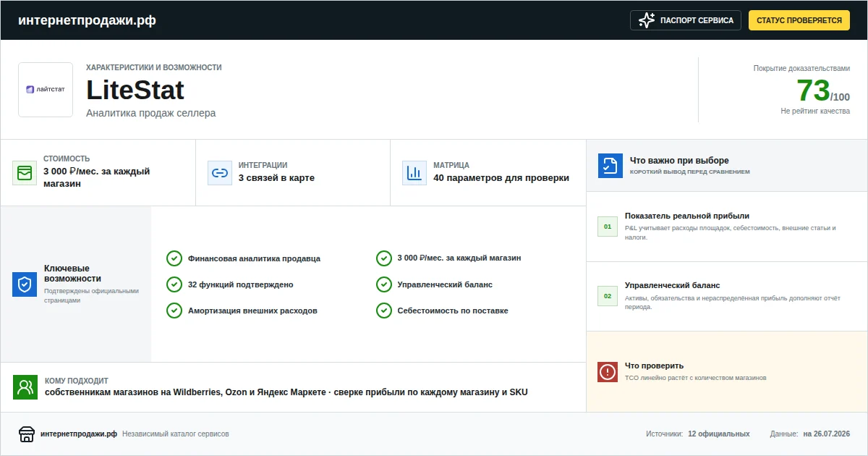
Task: Click the people icon by Кому подходит
Action: point(25,387)
